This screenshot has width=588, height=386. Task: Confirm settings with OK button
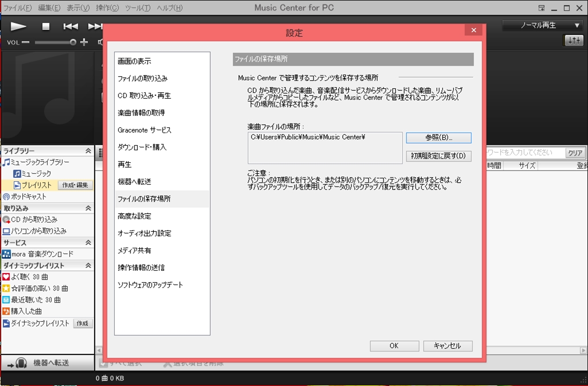394,346
